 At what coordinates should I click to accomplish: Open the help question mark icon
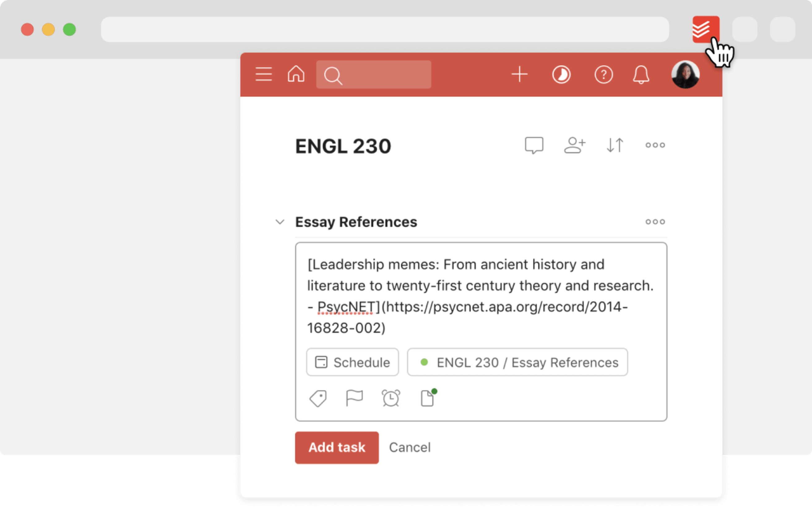tap(603, 74)
